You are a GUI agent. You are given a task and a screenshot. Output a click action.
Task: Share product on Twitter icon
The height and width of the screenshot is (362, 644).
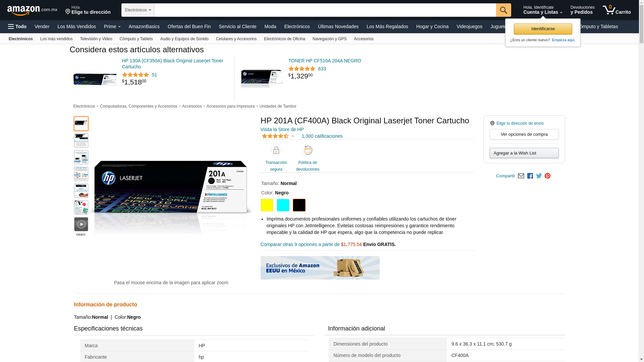click(x=539, y=176)
